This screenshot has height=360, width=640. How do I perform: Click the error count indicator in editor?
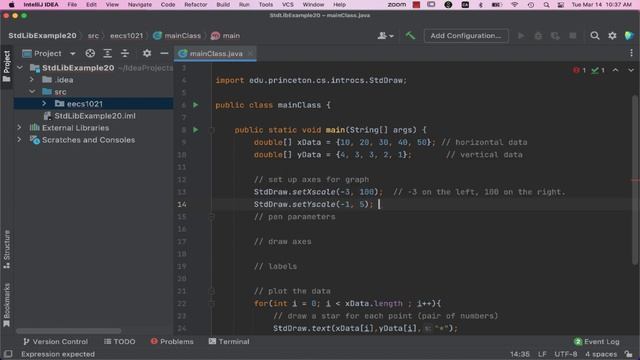(579, 70)
